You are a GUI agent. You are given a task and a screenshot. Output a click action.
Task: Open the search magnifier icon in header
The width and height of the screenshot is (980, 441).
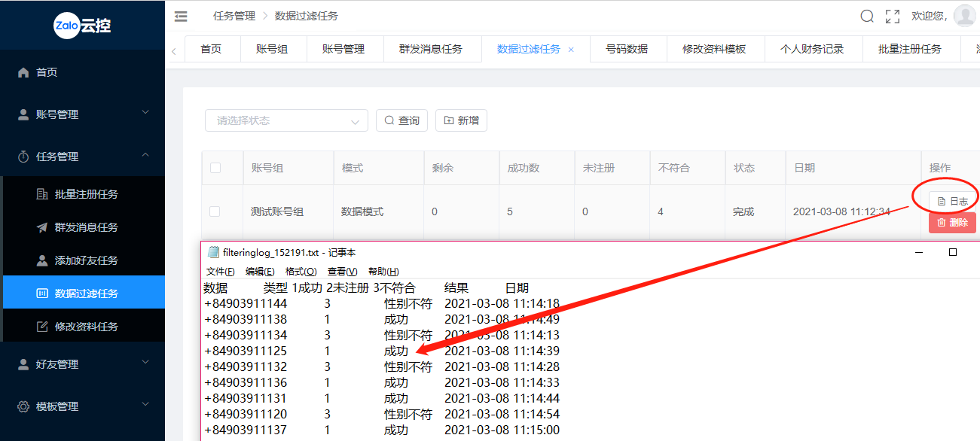coord(867,16)
